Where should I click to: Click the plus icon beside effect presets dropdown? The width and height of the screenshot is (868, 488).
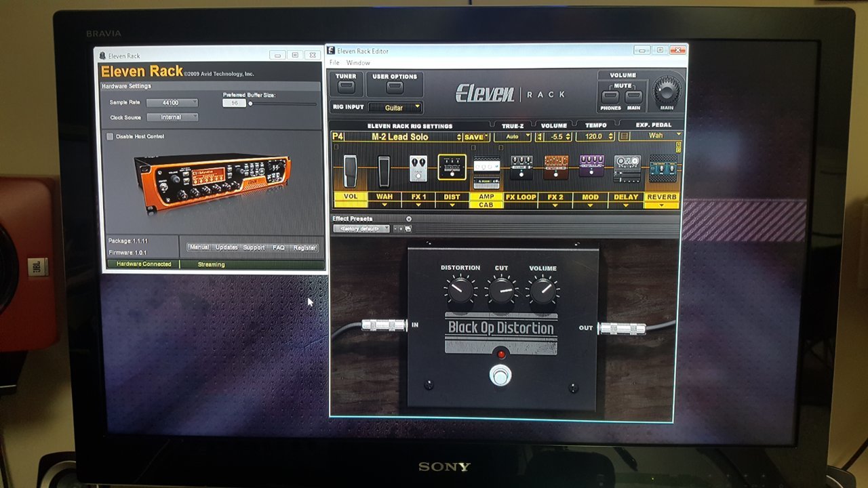401,229
